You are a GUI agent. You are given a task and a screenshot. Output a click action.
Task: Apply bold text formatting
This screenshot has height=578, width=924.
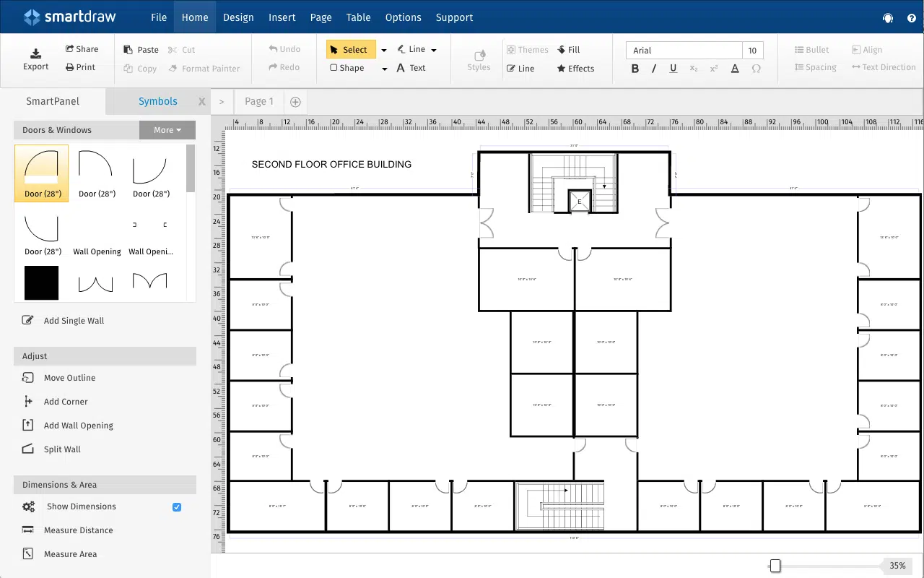(635, 69)
